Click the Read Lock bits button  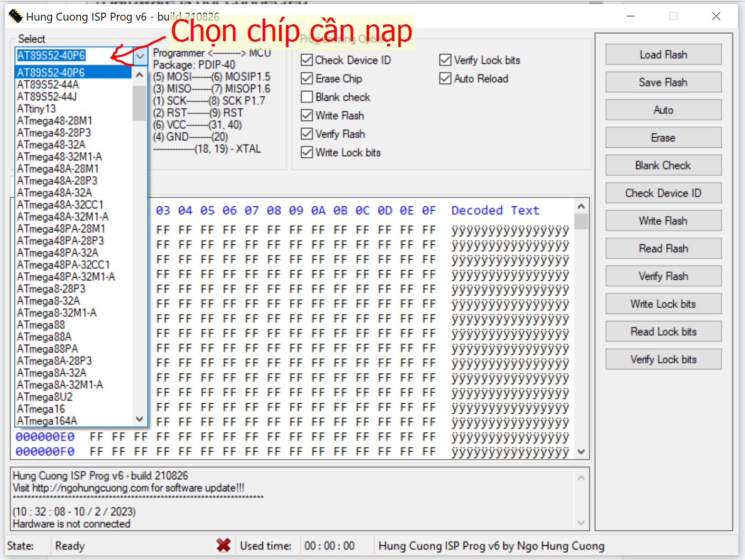663,331
